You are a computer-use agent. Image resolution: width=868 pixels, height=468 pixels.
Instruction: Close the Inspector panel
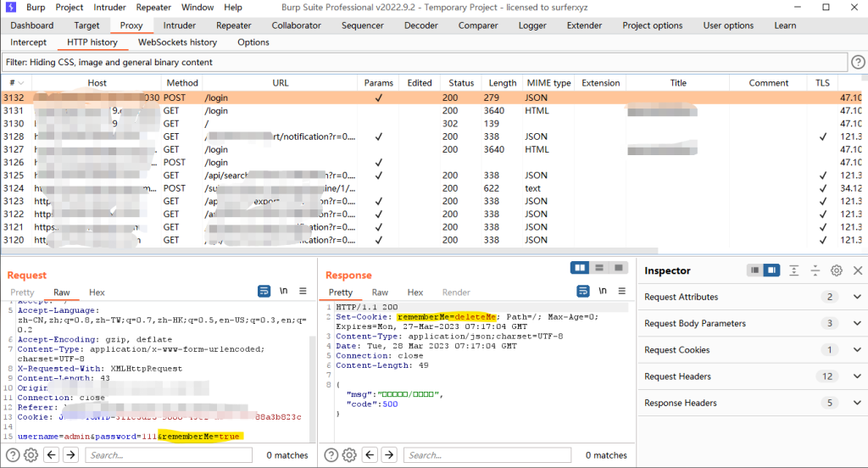tap(857, 270)
